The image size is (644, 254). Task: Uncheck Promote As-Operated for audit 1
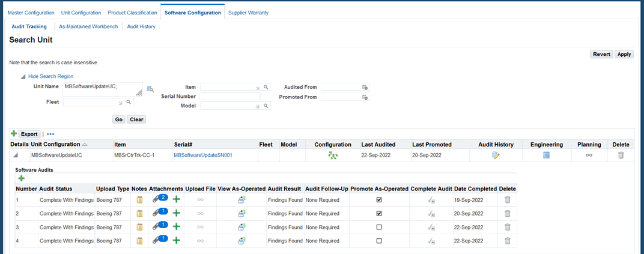coord(379,200)
